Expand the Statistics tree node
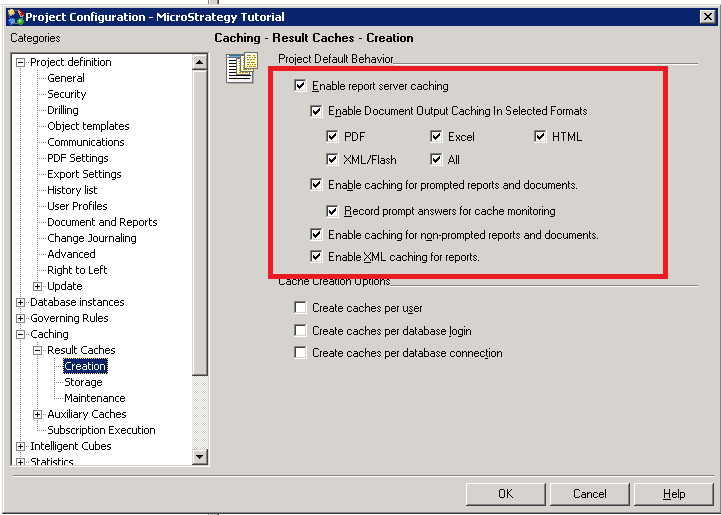The height and width of the screenshot is (515, 721). pos(20,462)
